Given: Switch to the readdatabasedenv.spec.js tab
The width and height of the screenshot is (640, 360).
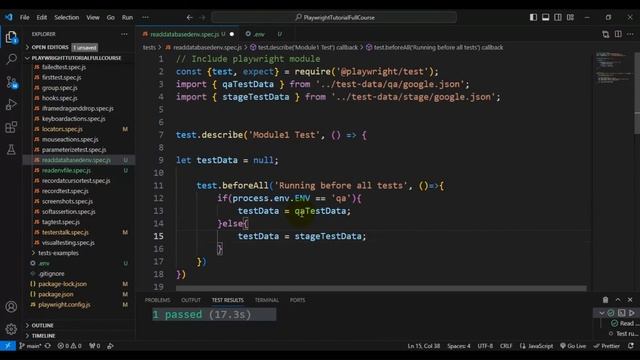Looking at the screenshot, I should pos(184,34).
